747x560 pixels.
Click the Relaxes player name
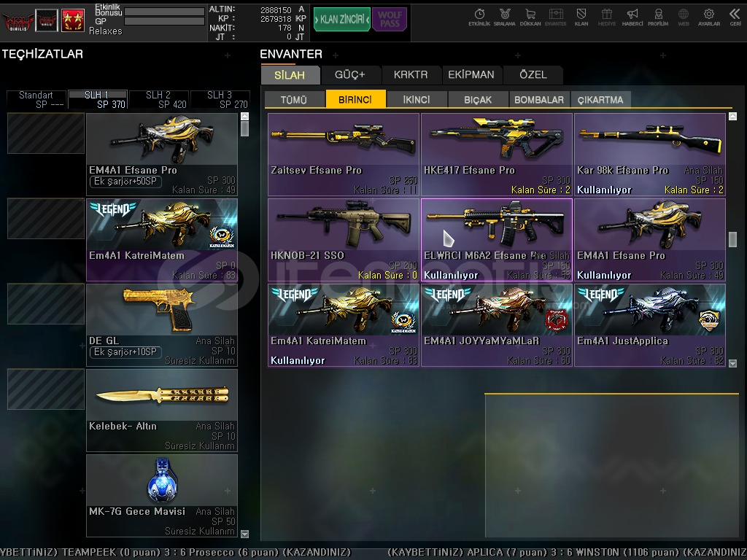(x=105, y=31)
